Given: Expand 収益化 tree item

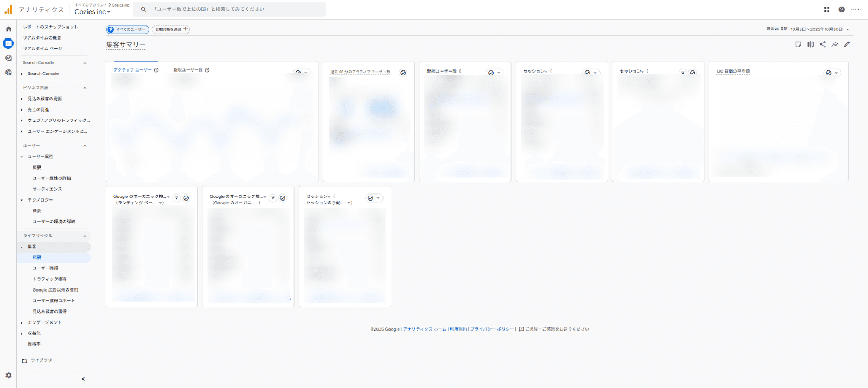Looking at the screenshot, I should [x=22, y=333].
